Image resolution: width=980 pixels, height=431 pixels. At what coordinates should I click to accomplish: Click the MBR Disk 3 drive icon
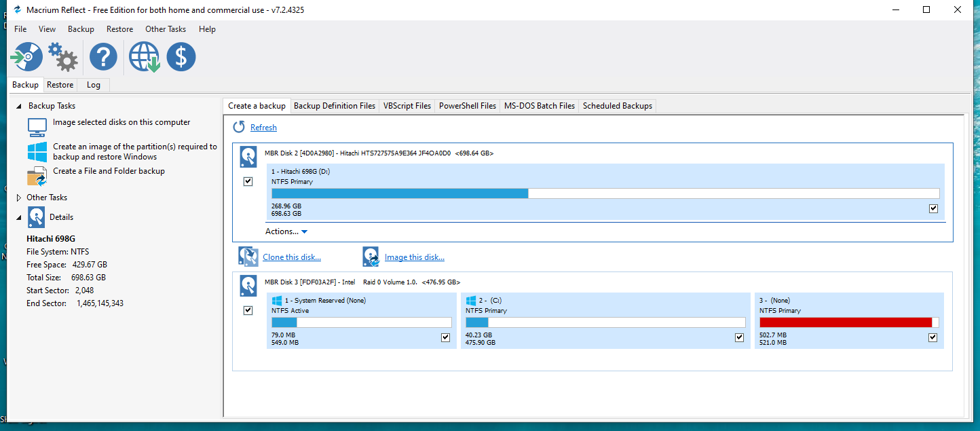pyautogui.click(x=249, y=286)
